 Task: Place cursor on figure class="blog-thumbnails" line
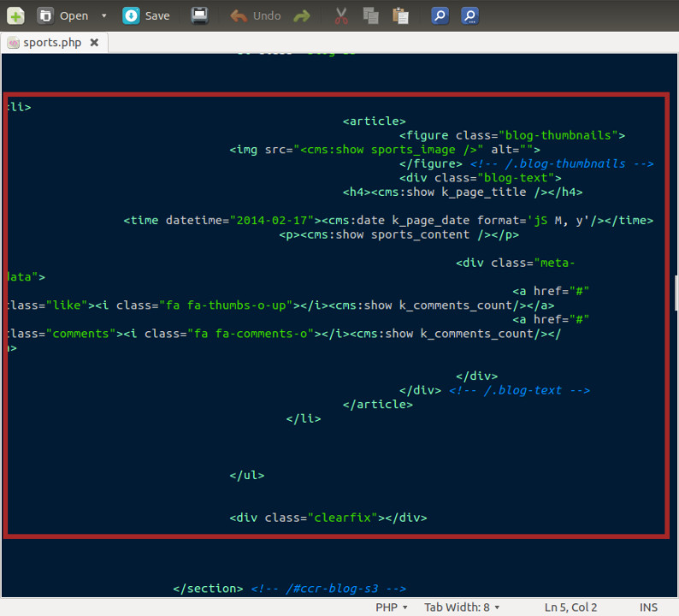tap(512, 135)
